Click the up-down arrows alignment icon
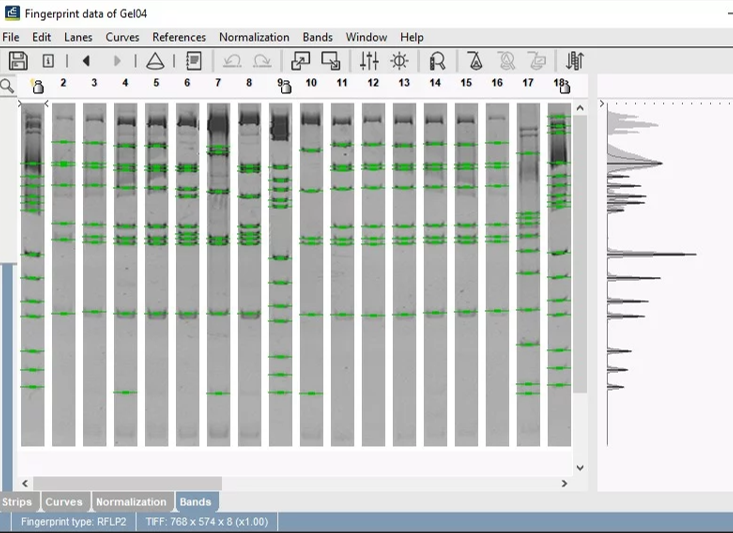Screen dimensions: 733x533 click(x=575, y=61)
